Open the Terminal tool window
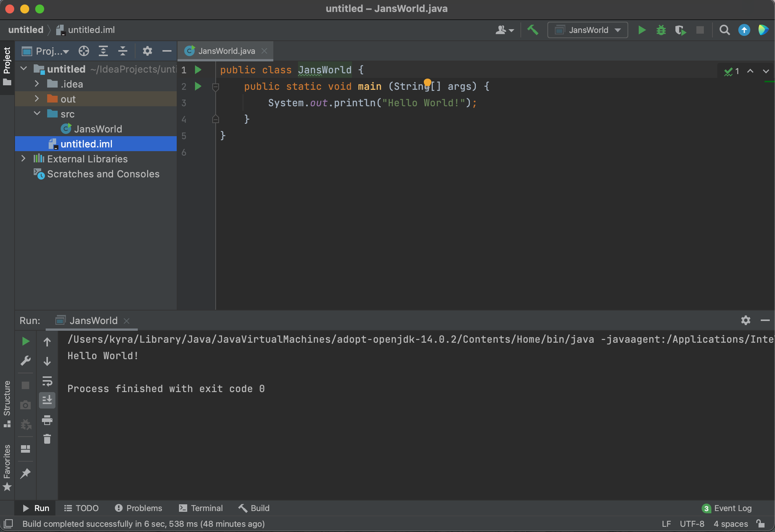Viewport: 775px width, 532px height. click(201, 508)
